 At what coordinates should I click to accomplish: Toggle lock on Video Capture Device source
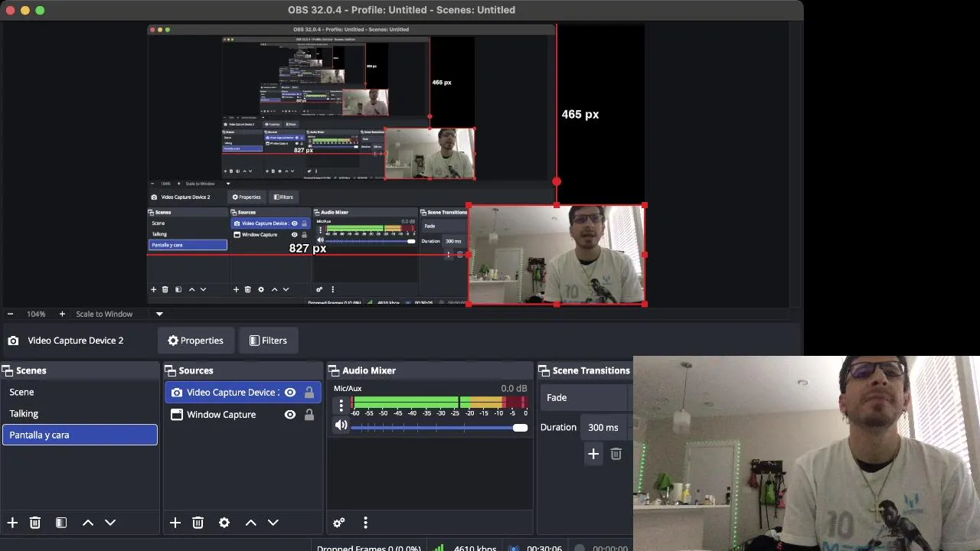(x=309, y=393)
